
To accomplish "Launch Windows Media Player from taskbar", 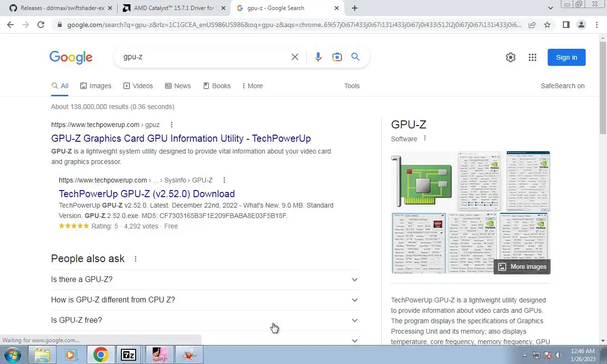I will (71, 355).
